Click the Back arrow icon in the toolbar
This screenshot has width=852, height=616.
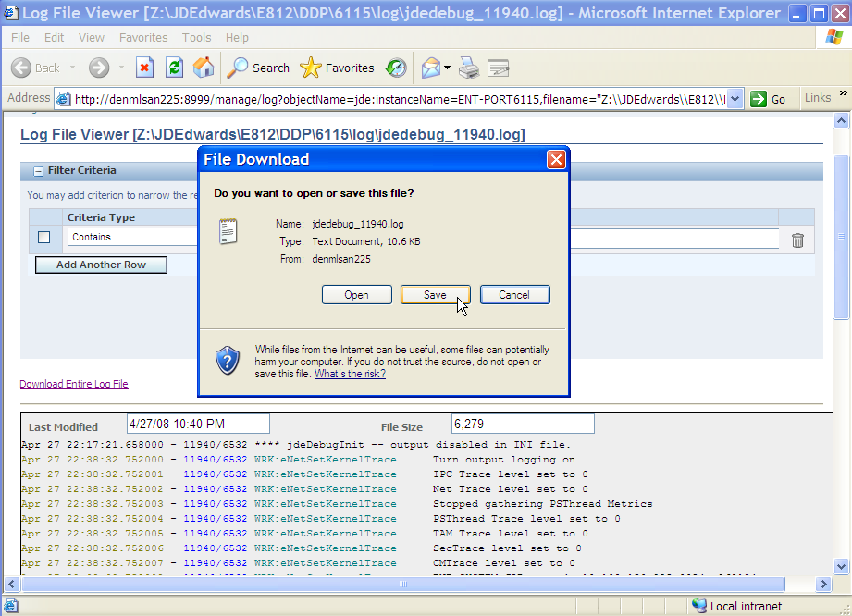[21, 68]
